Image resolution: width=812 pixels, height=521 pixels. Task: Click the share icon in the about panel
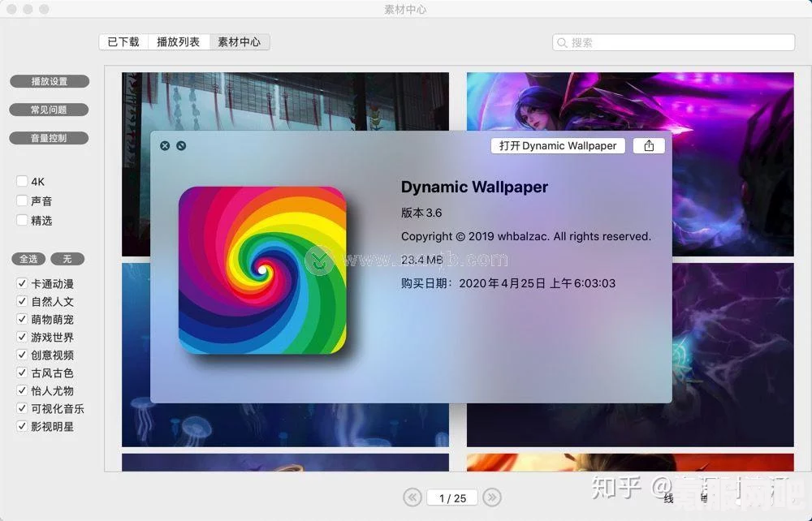click(649, 146)
